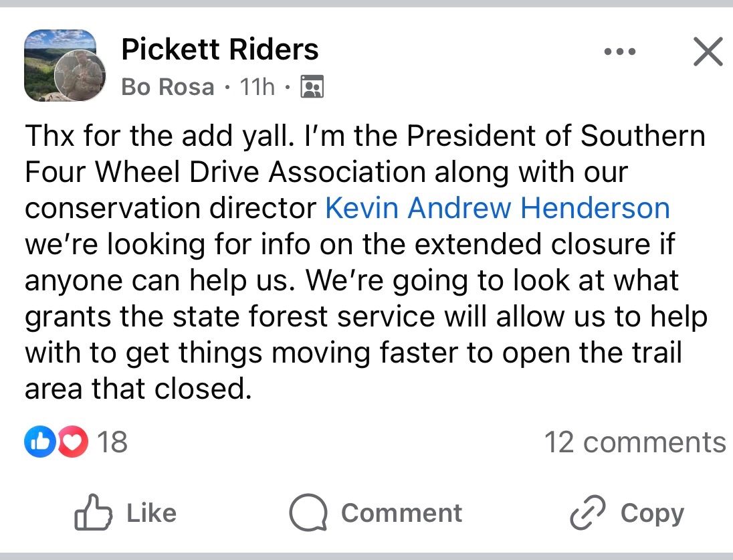
Task: Click the 11h post timestamp
Action: 257,87
